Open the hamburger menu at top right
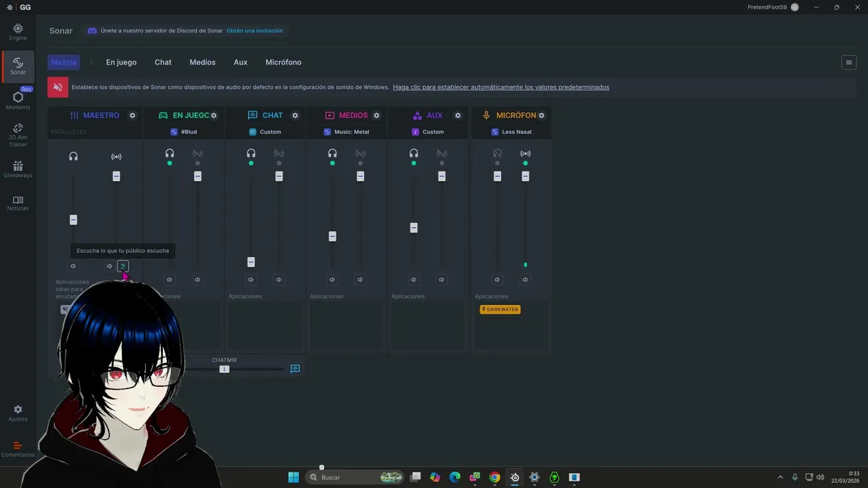Screen dimensions: 868x488 tap(848, 62)
